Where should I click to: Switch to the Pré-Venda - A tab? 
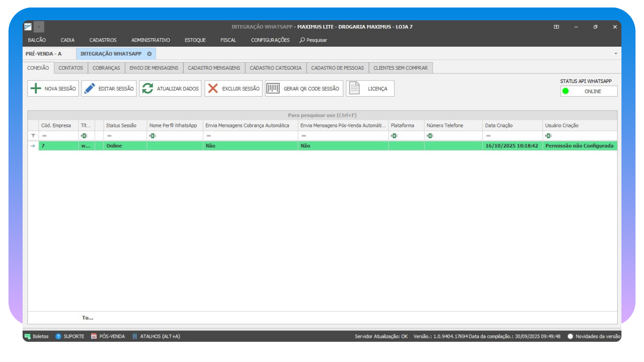43,54
